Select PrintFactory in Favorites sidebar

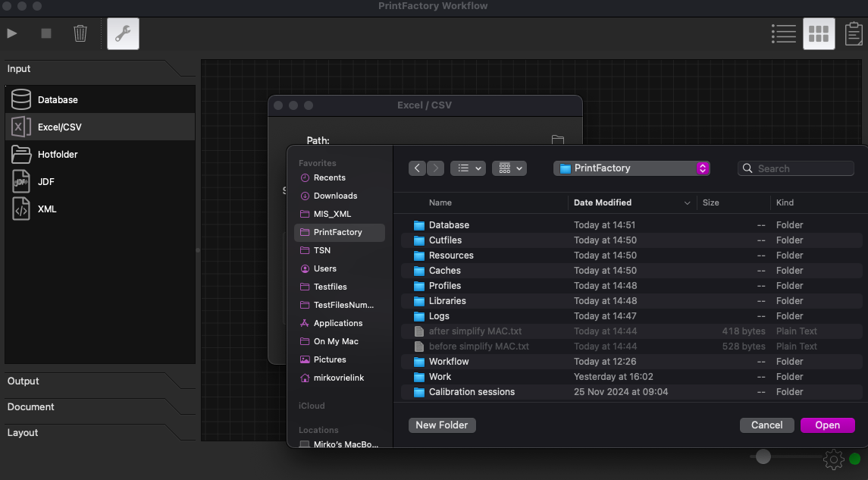point(340,233)
